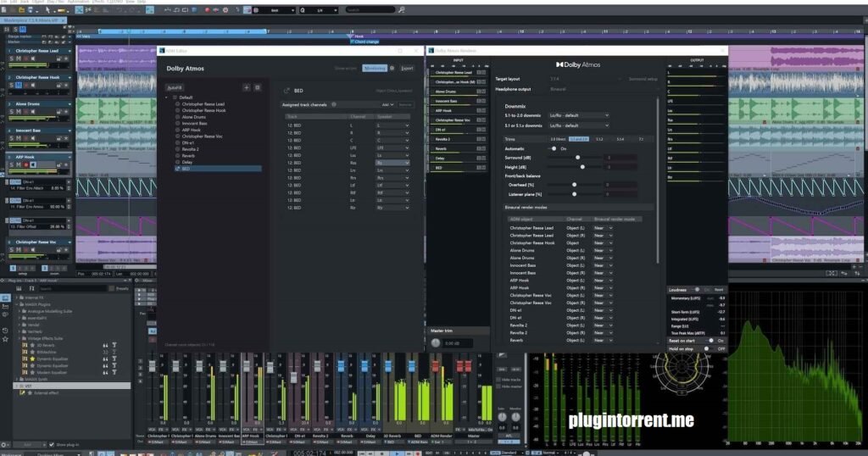Viewport: 868px width, 456px height.
Task: Select the 5.1 and 2.0 trims tab
Action: click(579, 140)
